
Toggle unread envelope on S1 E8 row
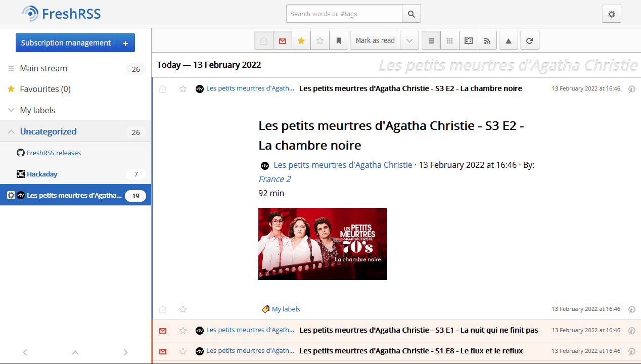(163, 351)
